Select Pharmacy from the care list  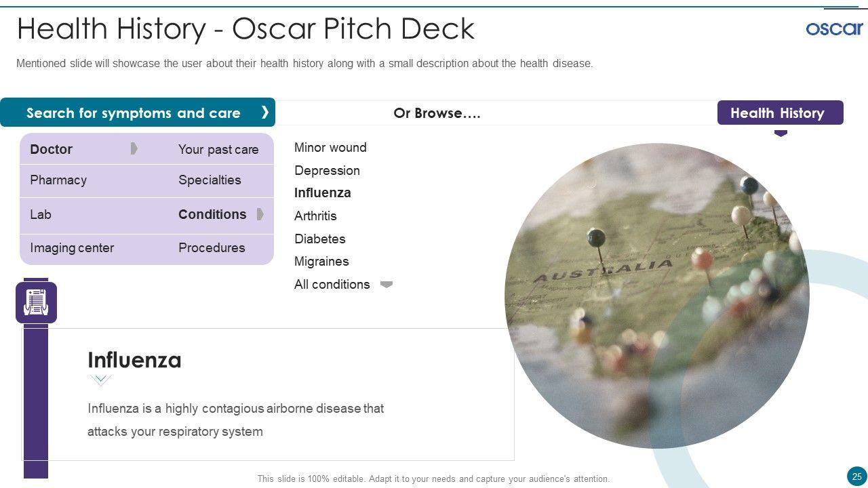pyautogui.click(x=58, y=180)
